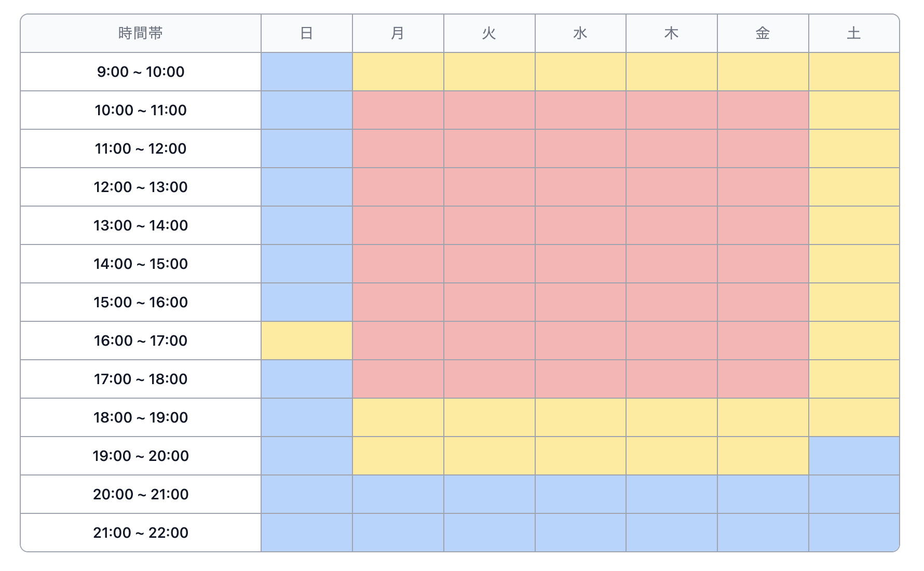
Task: Click the 日 column header
Action: tap(306, 33)
